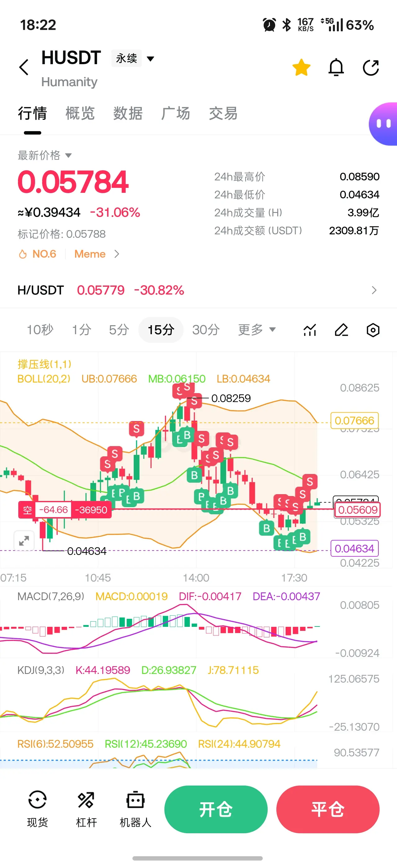This screenshot has height=868, width=397.
Task: Tap the -36950 position size label
Action: (91, 510)
